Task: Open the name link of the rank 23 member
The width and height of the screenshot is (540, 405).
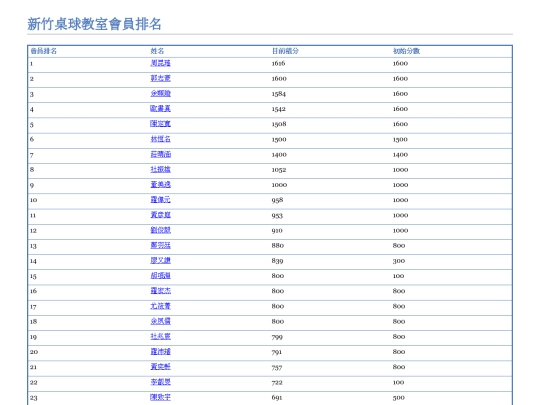Action: [160, 397]
